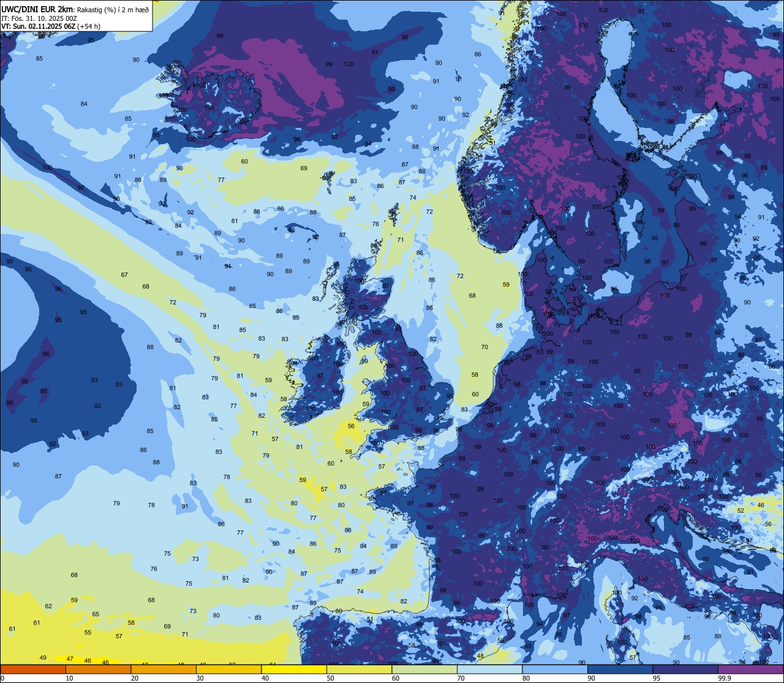Click the "10" tick label on the legend
Screen dimensions: 784x683
[x=69, y=678]
